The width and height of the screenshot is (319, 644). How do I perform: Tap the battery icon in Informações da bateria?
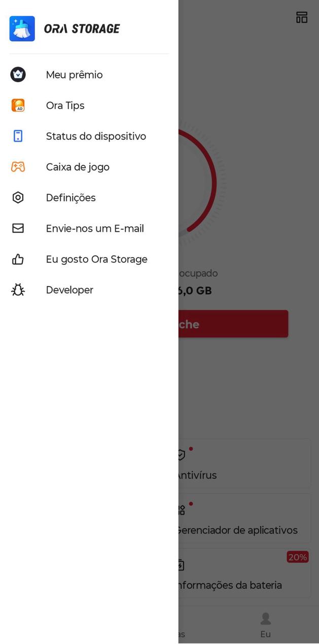tap(181, 564)
